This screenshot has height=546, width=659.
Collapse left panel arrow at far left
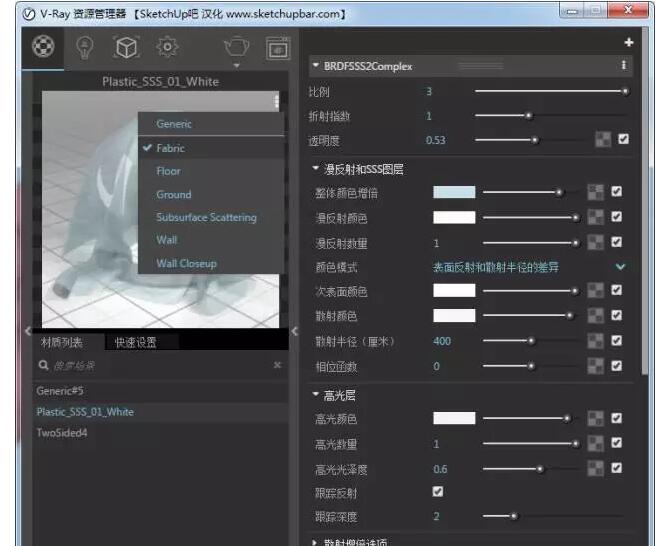[x=28, y=331]
